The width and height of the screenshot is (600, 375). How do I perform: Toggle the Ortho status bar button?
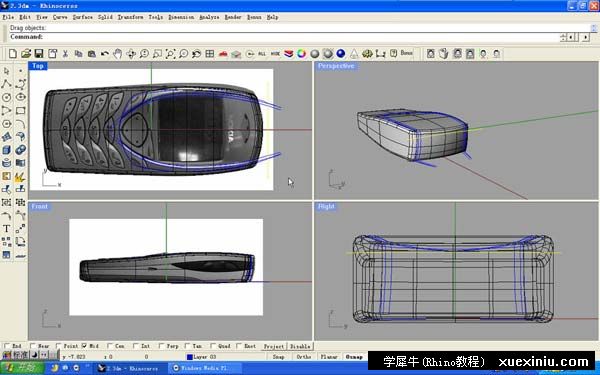pyautogui.click(x=304, y=357)
